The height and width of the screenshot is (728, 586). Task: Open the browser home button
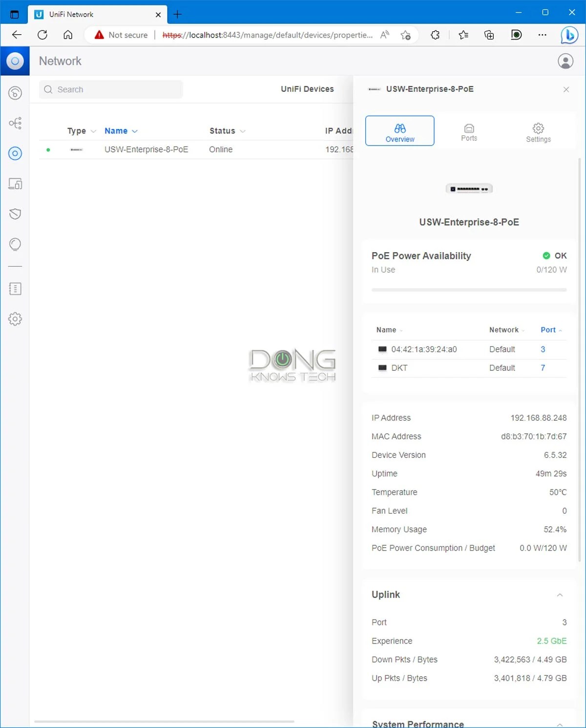(x=68, y=35)
